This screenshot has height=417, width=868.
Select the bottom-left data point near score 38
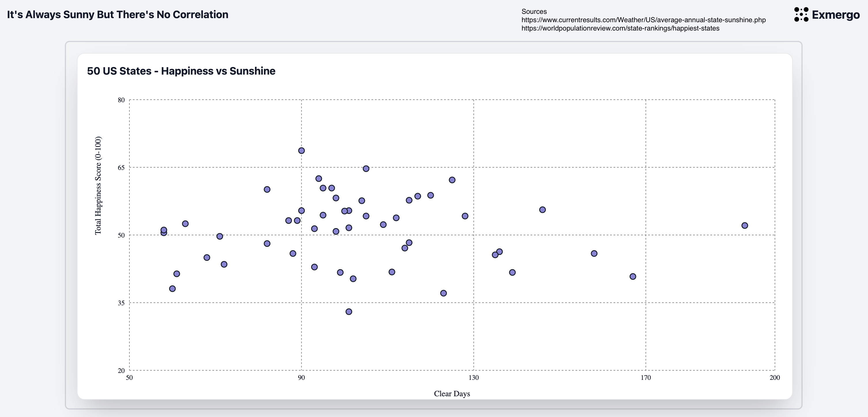172,289
